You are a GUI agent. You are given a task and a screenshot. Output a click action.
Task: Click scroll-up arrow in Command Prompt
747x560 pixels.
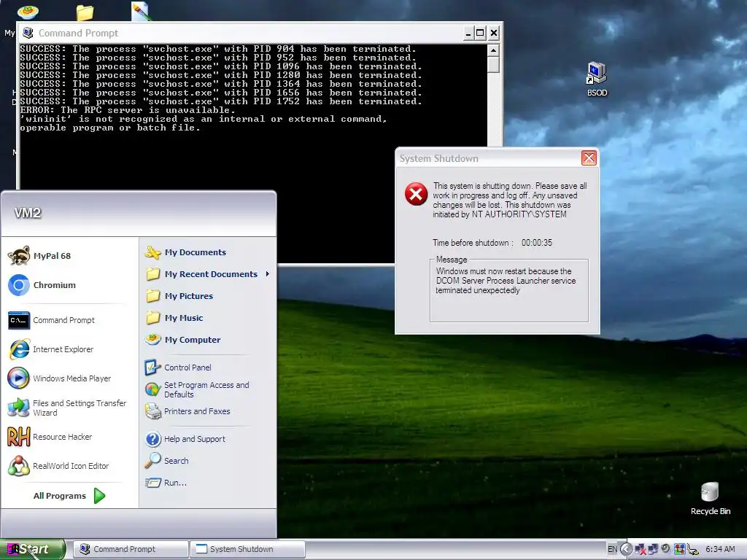click(493, 50)
